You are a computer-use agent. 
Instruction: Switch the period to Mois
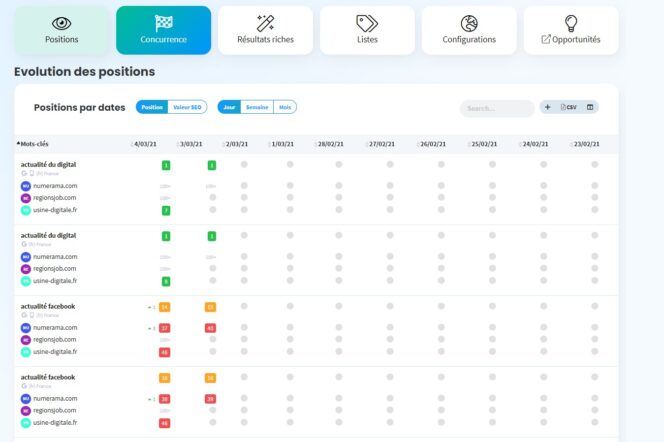(285, 107)
